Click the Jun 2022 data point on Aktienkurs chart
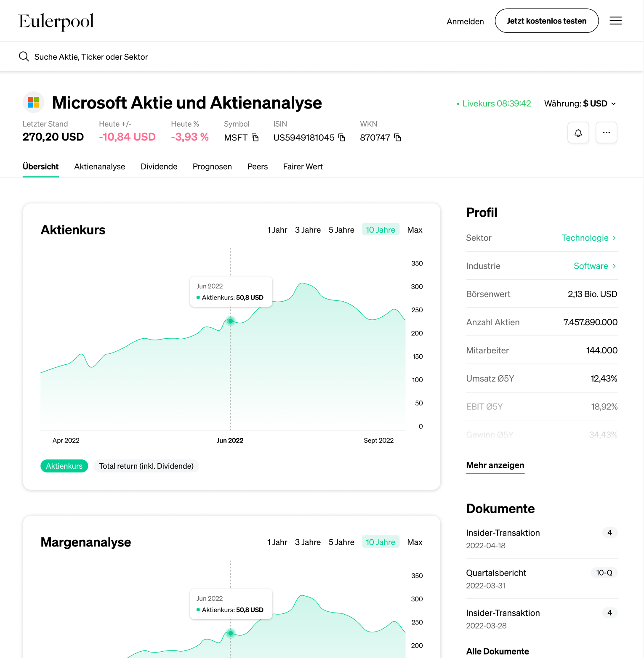The image size is (644, 658). click(x=230, y=321)
